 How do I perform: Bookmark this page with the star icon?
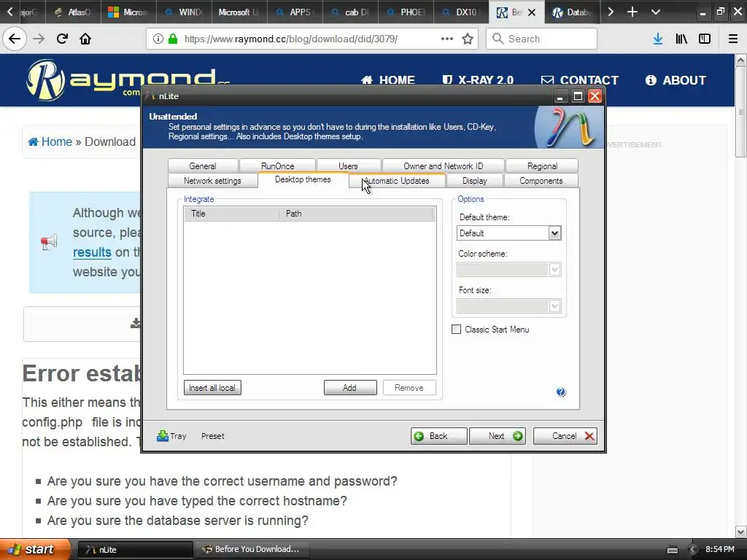468,39
